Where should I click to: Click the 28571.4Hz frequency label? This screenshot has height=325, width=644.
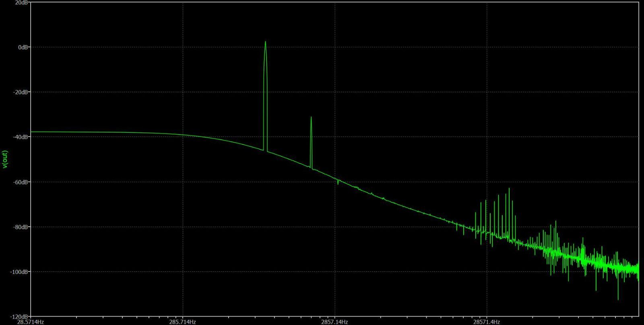(x=487, y=322)
